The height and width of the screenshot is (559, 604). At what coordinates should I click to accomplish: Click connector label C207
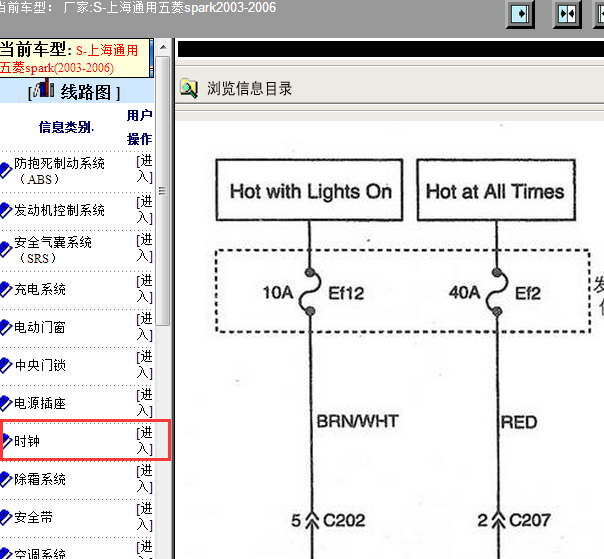530,520
